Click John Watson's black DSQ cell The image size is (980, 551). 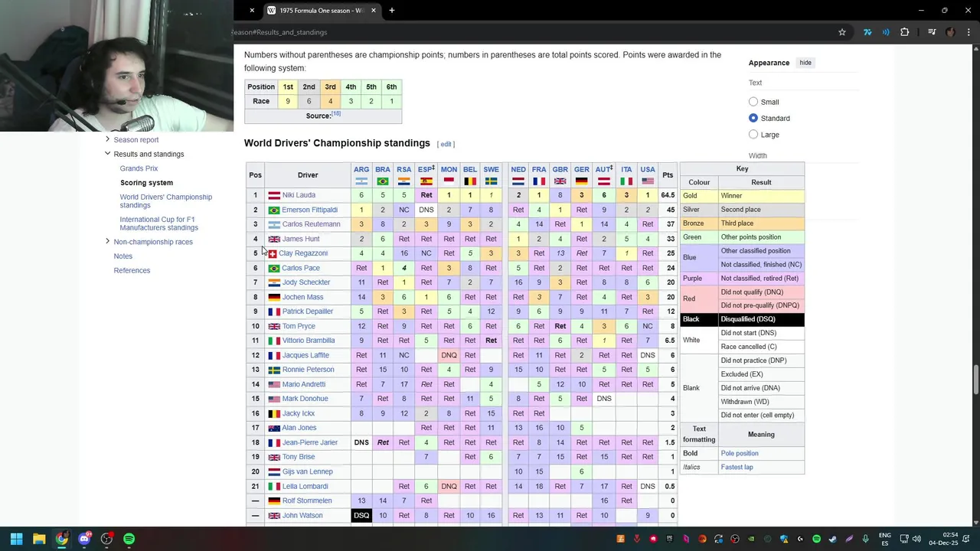(361, 516)
